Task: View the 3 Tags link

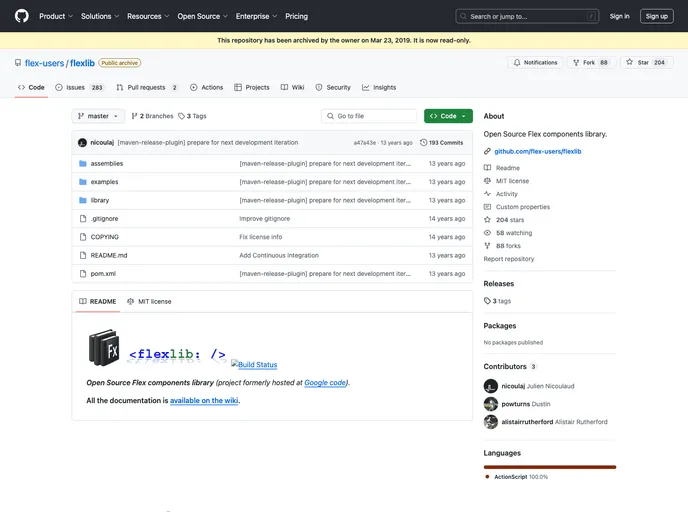Action: point(192,116)
